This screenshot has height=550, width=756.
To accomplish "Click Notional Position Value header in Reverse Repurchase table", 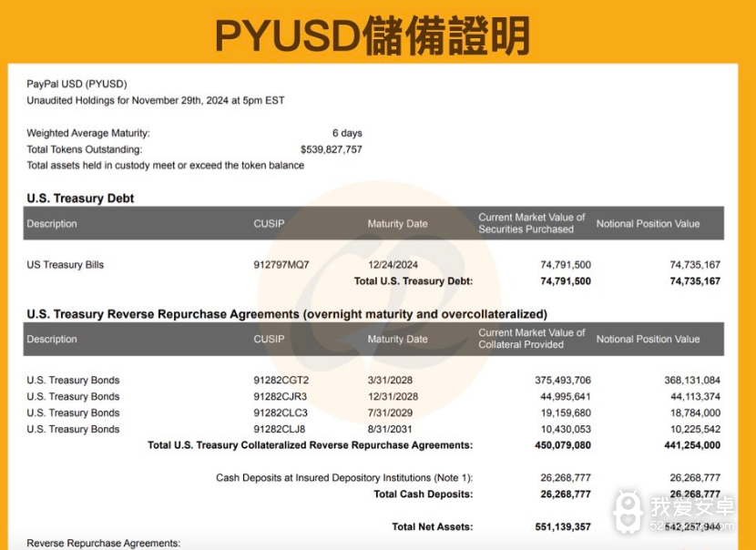I will point(648,339).
